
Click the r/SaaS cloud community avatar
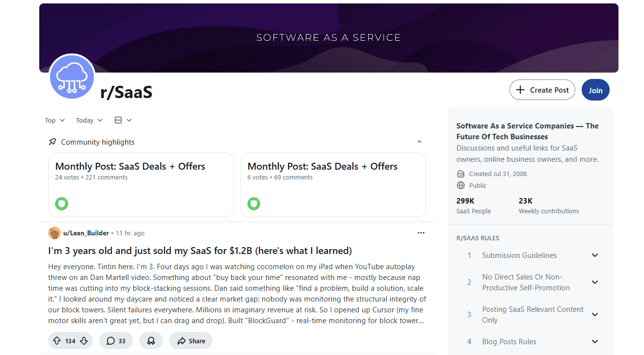72,77
